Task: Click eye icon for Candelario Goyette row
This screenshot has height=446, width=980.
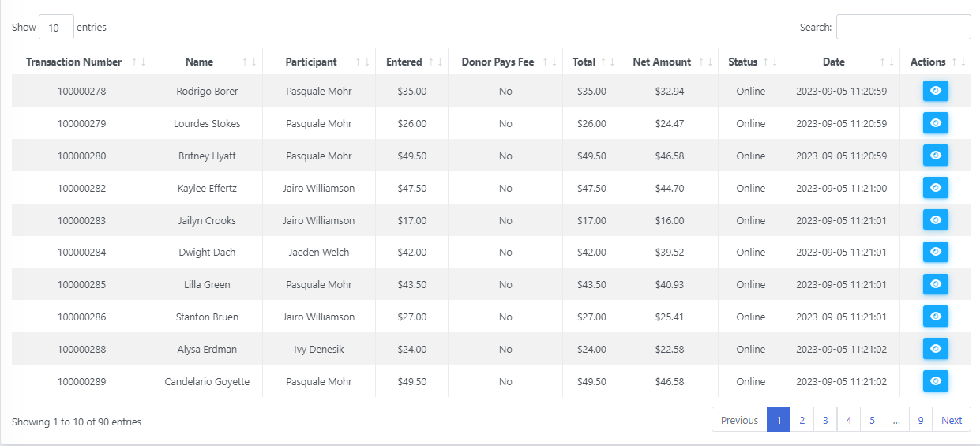Action: [x=936, y=381]
